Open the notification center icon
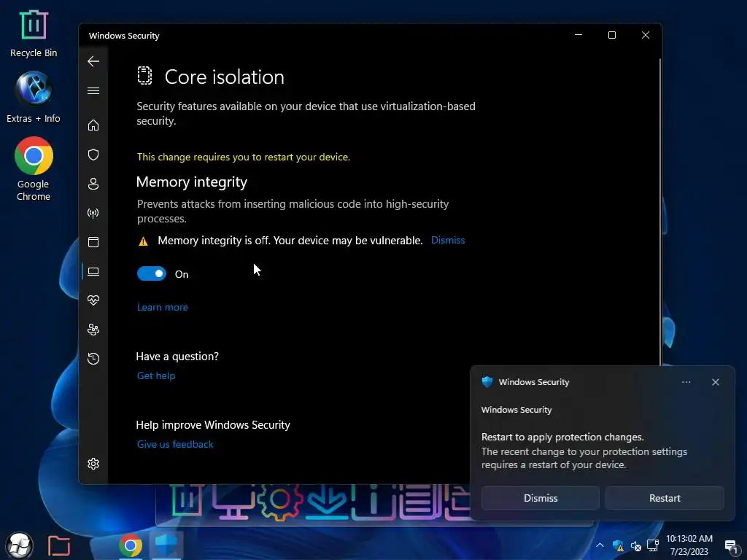The width and height of the screenshot is (747, 560). point(731,546)
